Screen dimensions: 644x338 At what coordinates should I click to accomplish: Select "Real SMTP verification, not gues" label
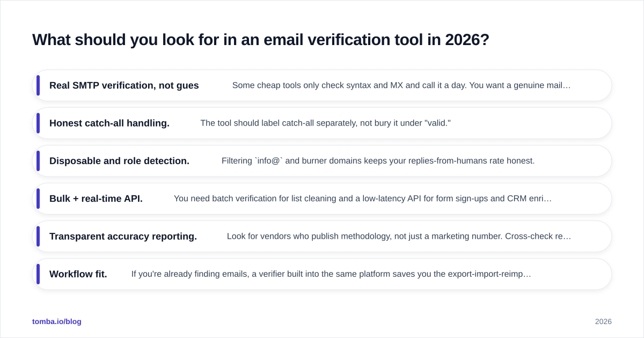coord(124,85)
